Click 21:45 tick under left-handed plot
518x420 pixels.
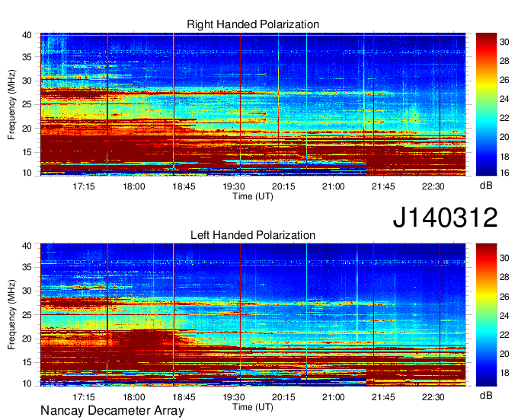pyautogui.click(x=383, y=397)
